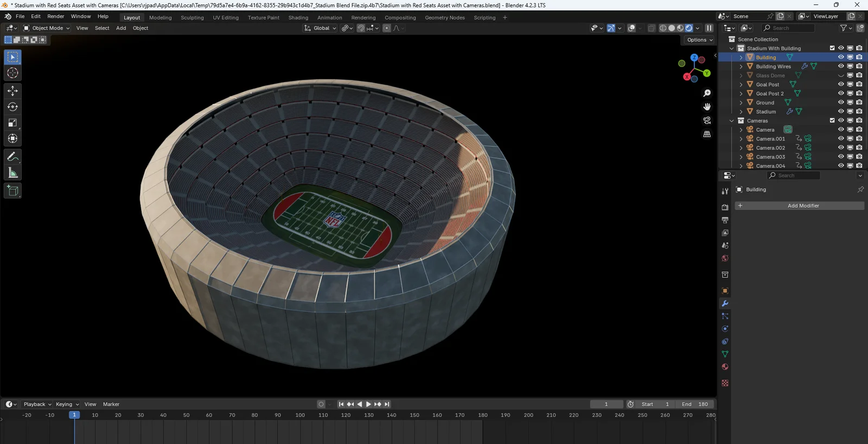Select the Cursor tool
This screenshot has width=868, height=444.
click(x=12, y=73)
